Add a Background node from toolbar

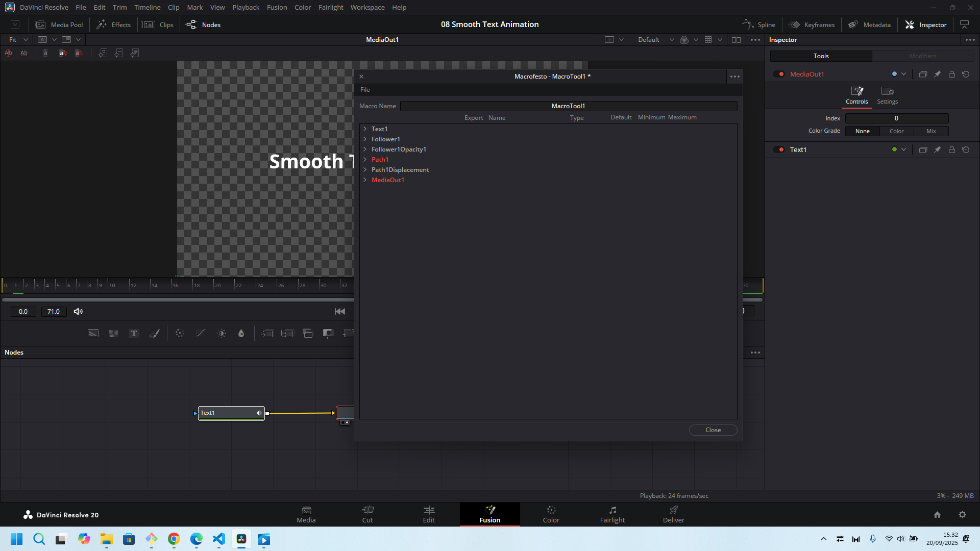tap(93, 333)
